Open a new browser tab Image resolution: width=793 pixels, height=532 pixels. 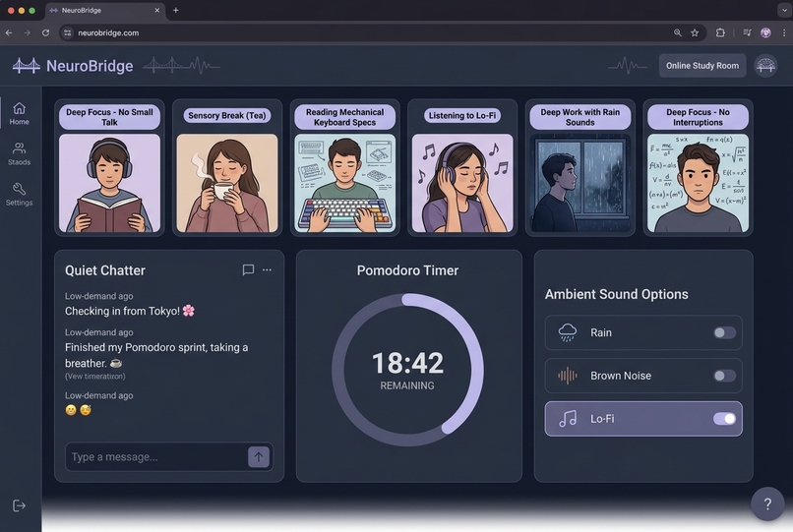tap(175, 10)
